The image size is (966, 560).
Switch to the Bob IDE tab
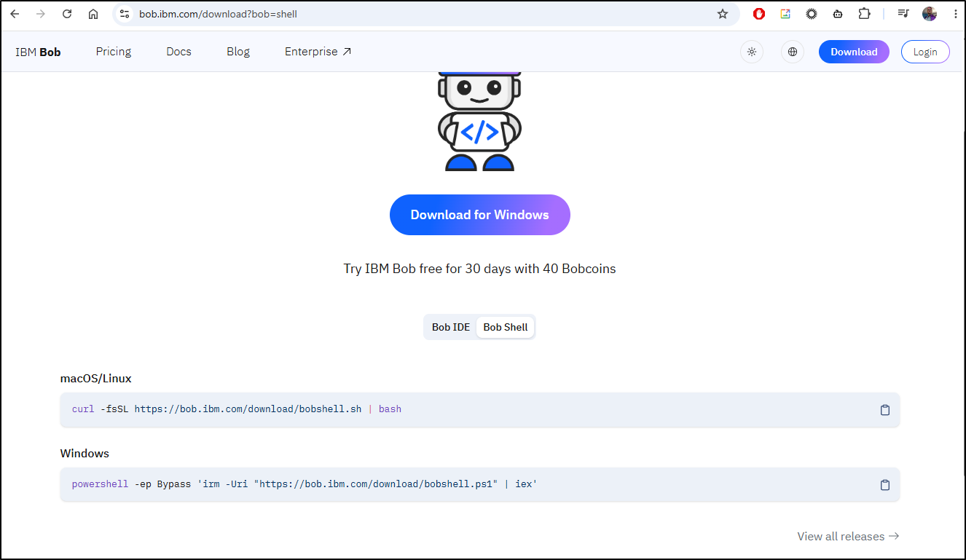(451, 327)
